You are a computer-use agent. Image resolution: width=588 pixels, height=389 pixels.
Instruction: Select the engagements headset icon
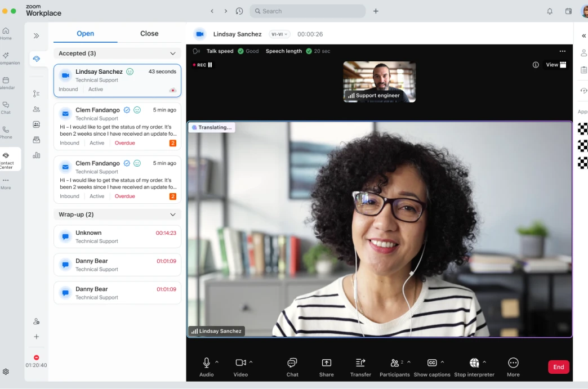(x=37, y=59)
